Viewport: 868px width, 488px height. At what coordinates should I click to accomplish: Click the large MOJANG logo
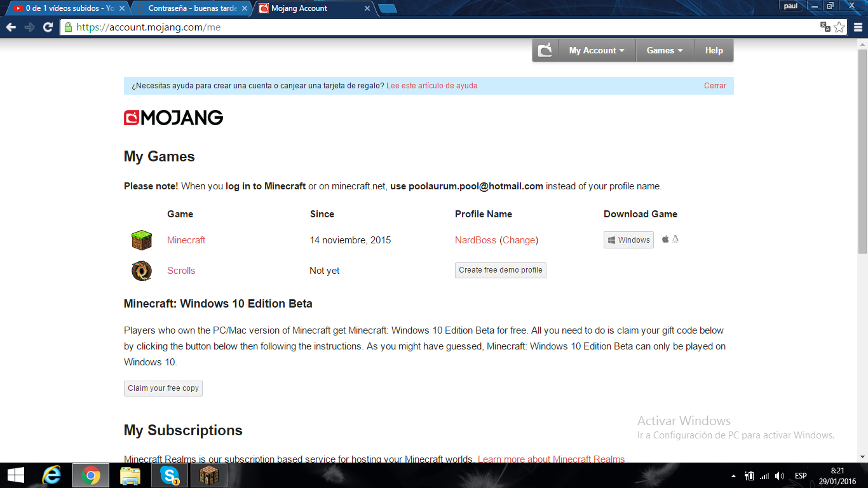tap(173, 118)
